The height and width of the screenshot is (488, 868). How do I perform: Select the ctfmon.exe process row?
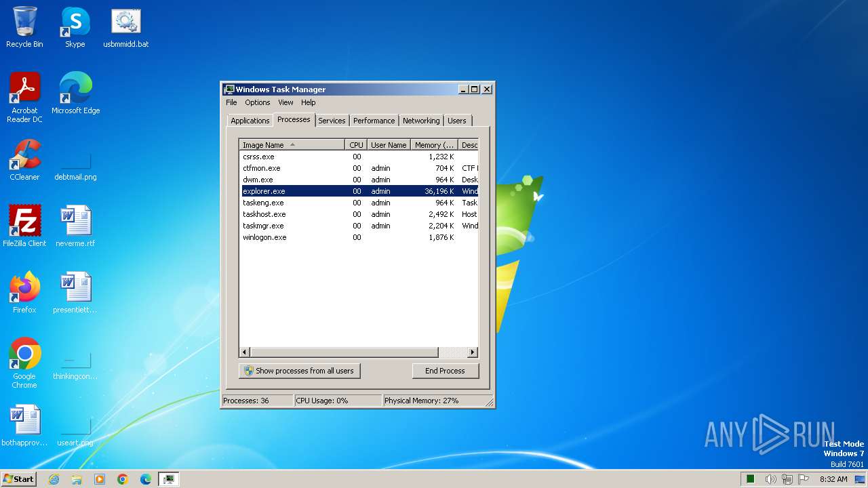[x=359, y=168]
